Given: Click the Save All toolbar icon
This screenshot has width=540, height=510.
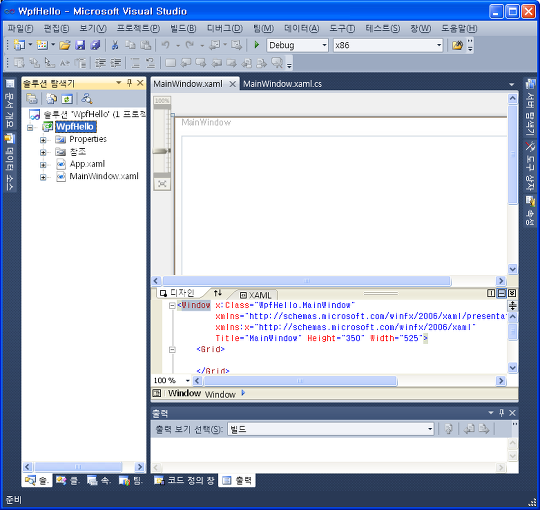Looking at the screenshot, I should 95,45.
